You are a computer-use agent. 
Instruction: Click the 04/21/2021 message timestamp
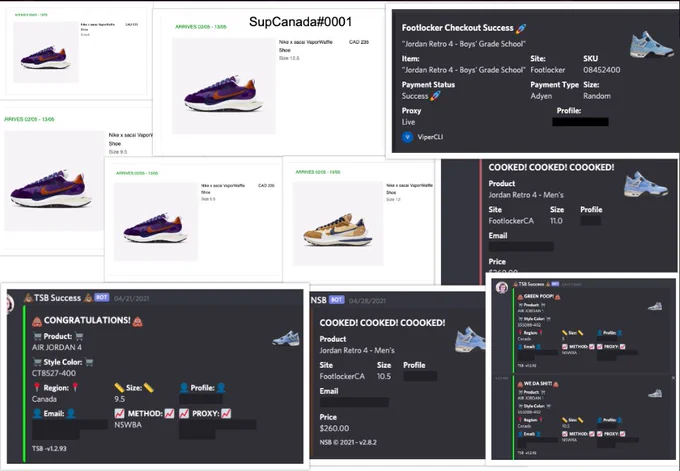[131, 298]
